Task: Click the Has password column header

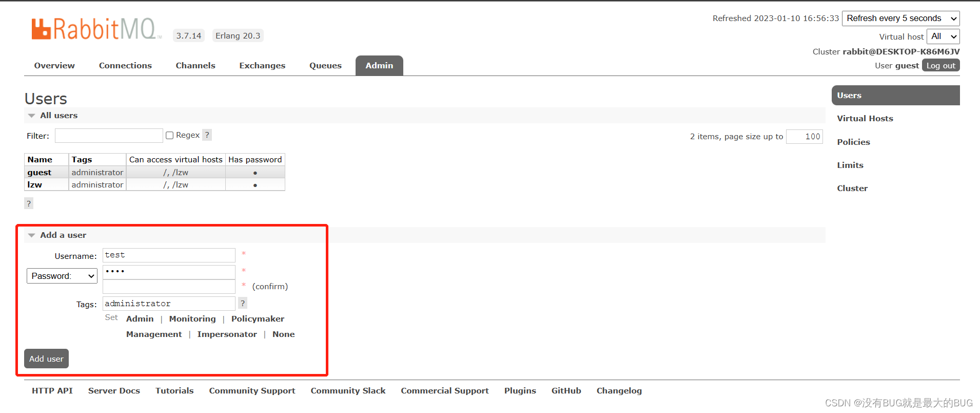Action: [x=255, y=160]
